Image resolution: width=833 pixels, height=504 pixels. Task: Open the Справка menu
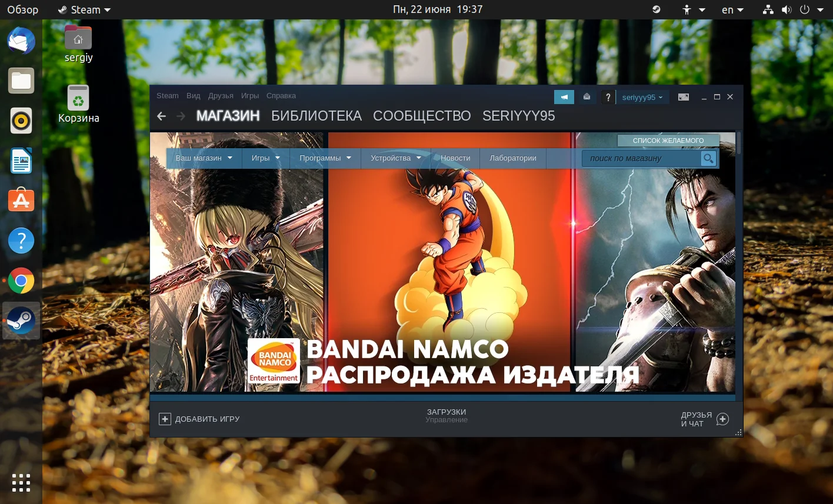click(281, 96)
